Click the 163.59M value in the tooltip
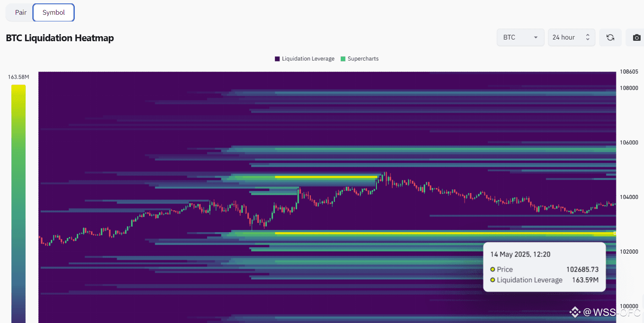Viewport: 644px width, 323px height. click(586, 280)
